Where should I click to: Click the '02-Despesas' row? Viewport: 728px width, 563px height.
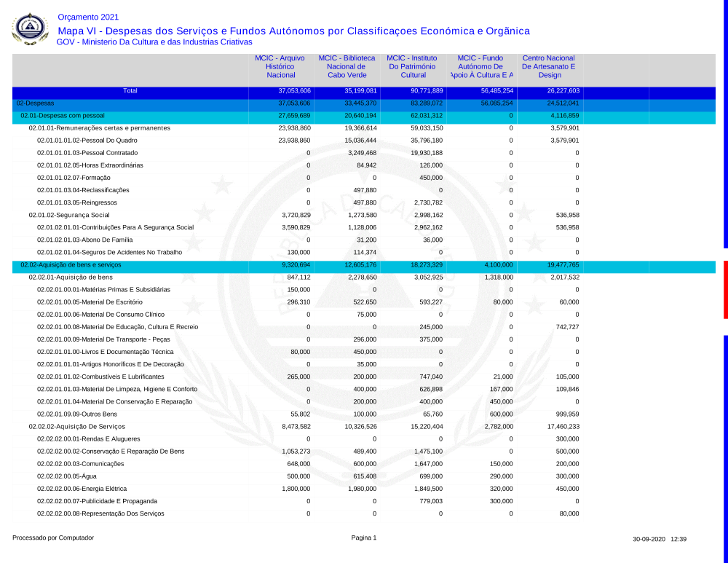35,103
